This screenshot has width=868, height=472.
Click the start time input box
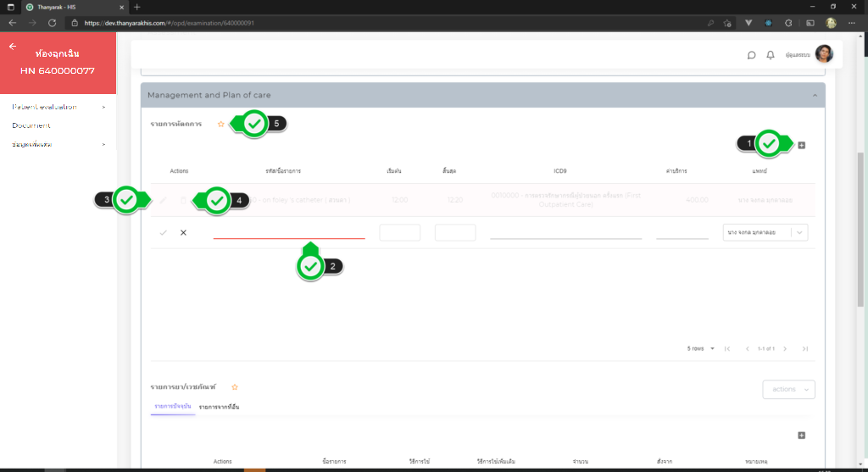(x=399, y=232)
